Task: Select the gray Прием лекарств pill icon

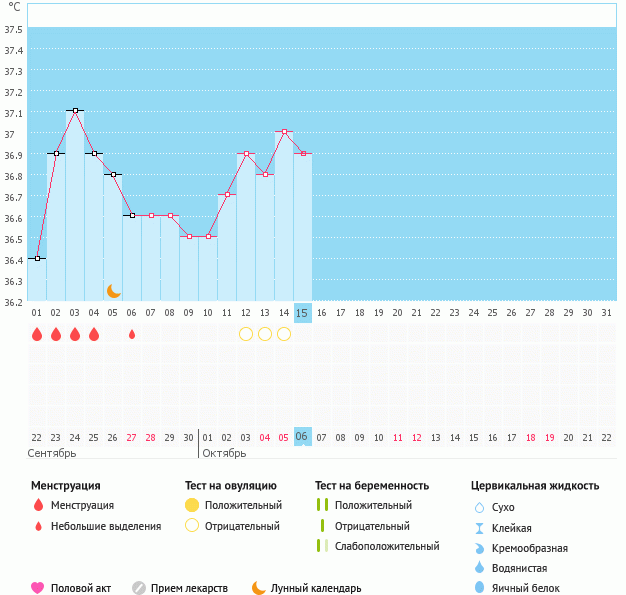Action: pyautogui.click(x=139, y=588)
